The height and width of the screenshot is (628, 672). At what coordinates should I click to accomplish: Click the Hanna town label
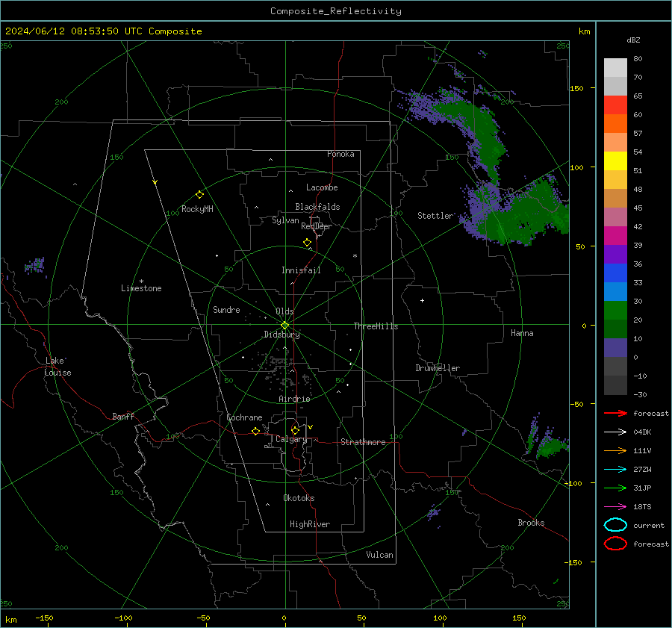(522, 333)
